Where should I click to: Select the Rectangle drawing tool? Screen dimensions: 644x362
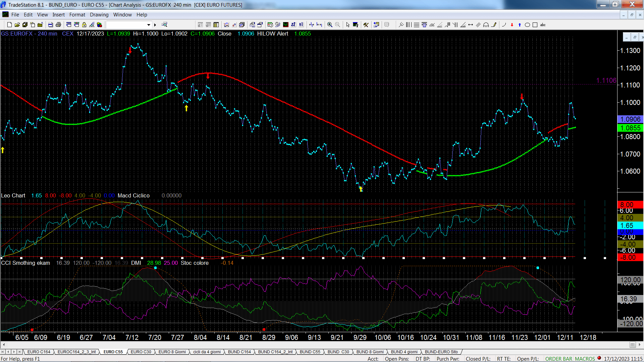(x=535, y=25)
